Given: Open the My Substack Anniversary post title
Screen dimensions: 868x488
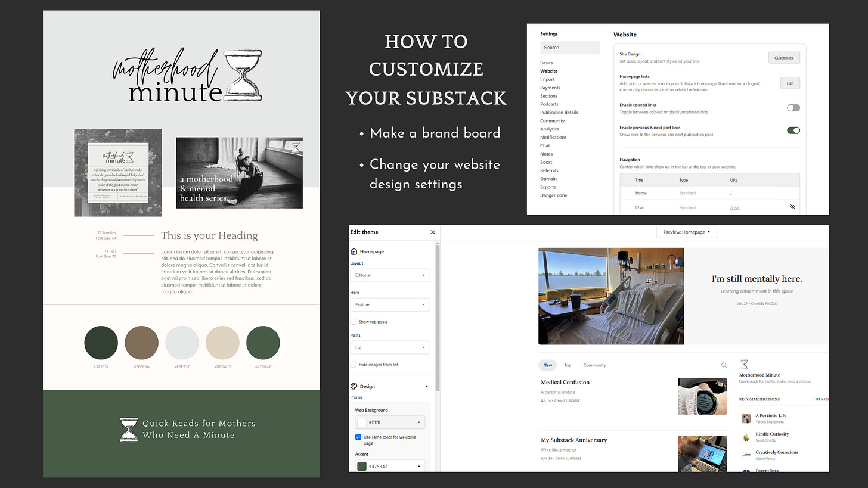Looking at the screenshot, I should point(573,440).
